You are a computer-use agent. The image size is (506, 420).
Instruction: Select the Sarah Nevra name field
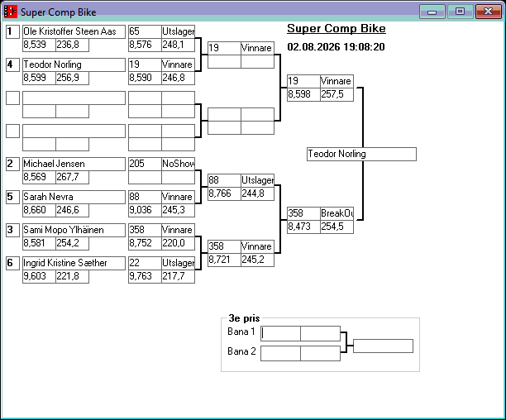(74, 197)
